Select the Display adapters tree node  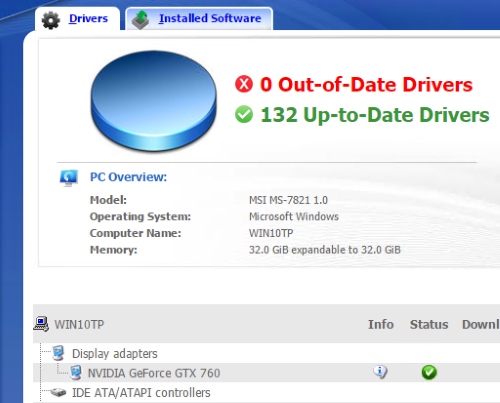tap(115, 354)
